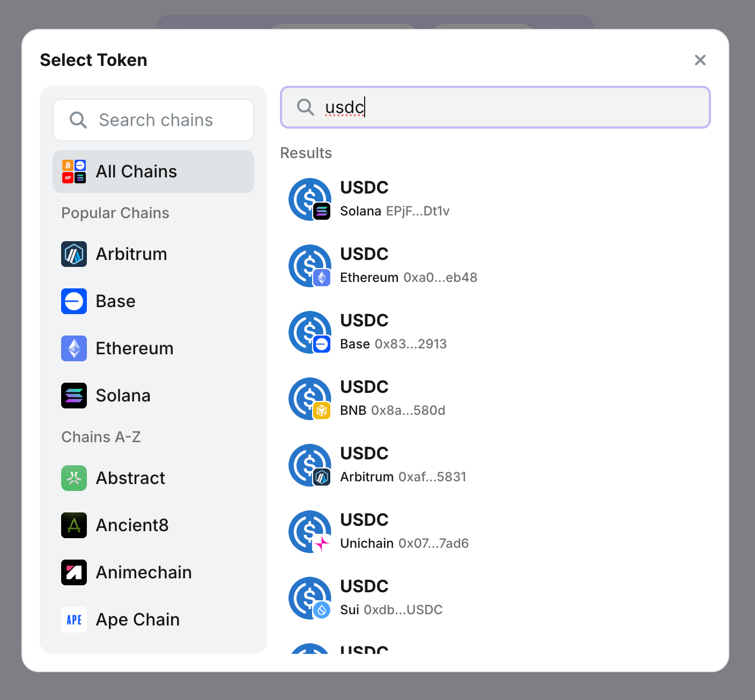The image size is (755, 700).
Task: Click the Arbitrum chain logo
Action: click(74, 254)
